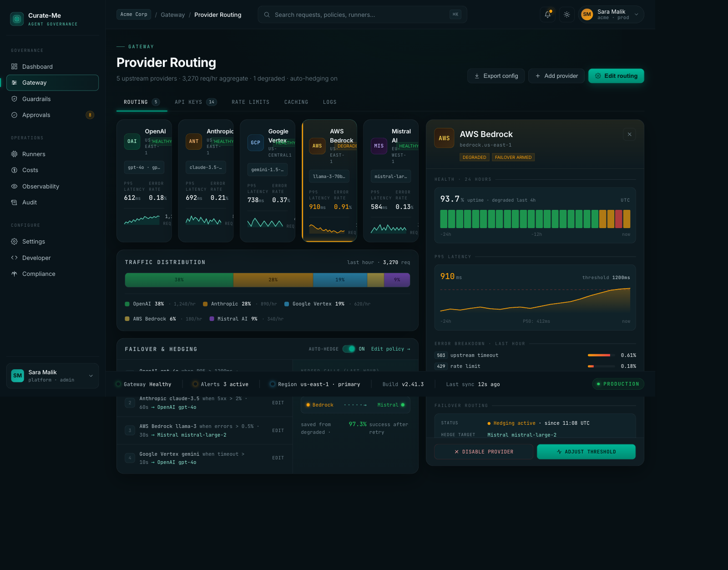Focus the search requests input field

359,15
